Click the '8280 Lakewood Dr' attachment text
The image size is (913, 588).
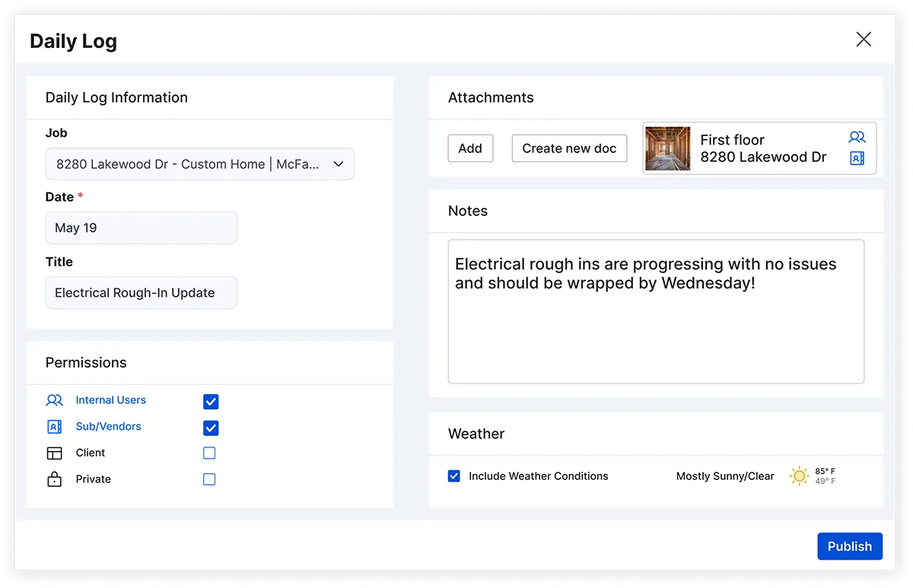pos(763,157)
